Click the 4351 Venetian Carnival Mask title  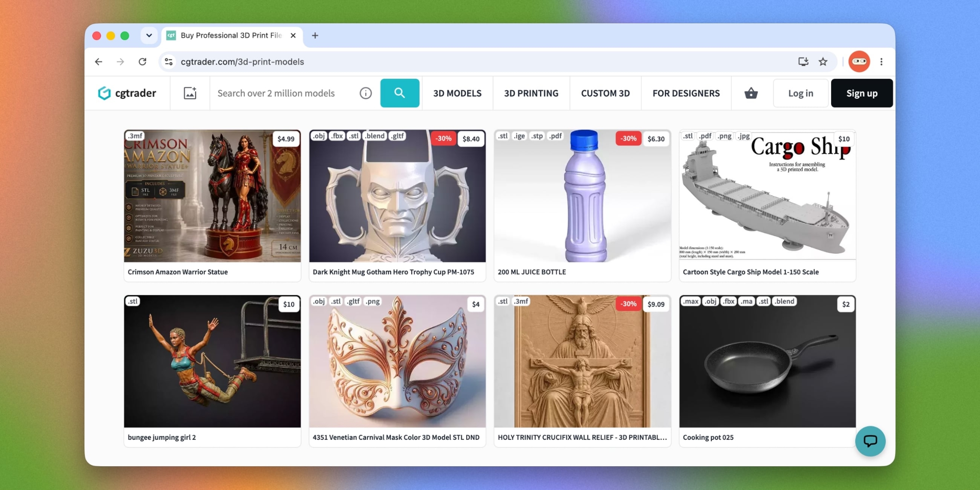(396, 437)
